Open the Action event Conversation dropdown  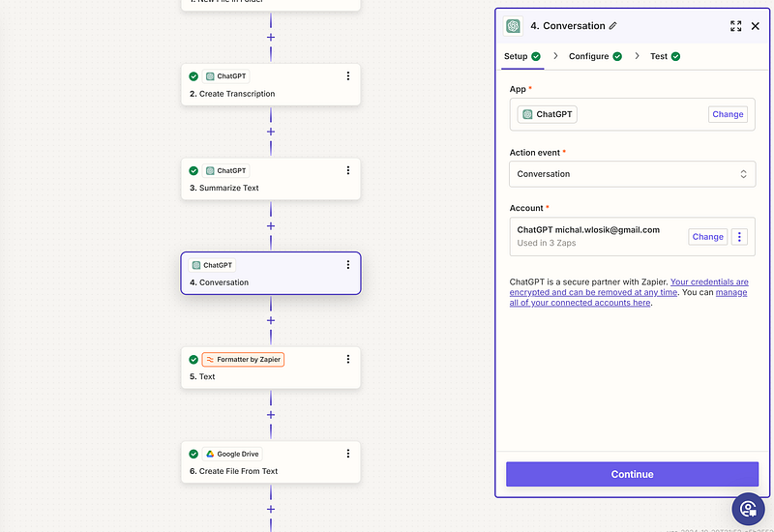click(x=632, y=174)
